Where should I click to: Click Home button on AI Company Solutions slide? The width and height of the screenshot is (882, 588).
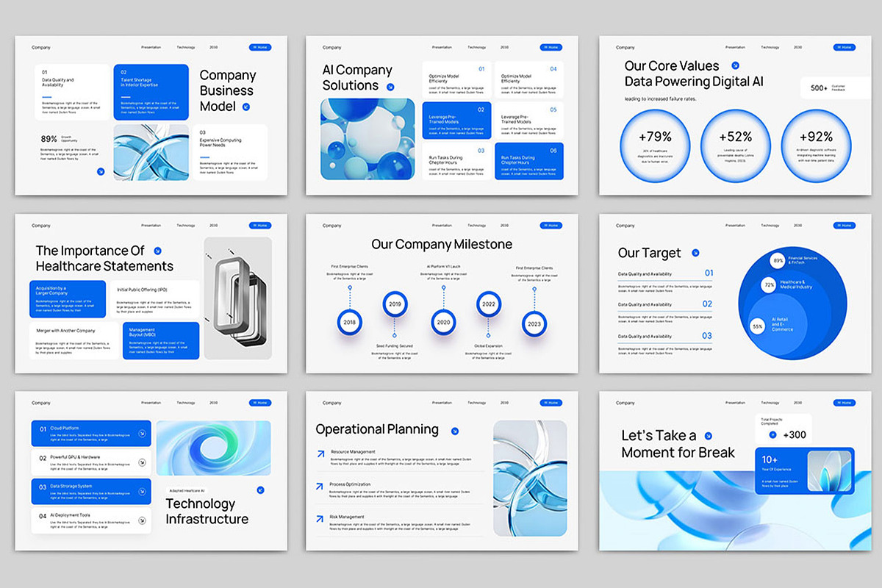click(x=551, y=47)
